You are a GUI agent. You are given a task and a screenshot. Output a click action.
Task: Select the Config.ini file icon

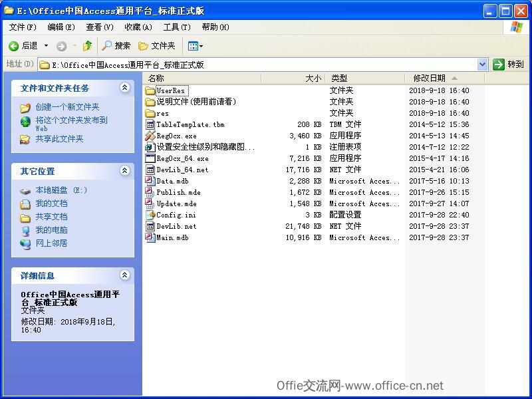pos(150,215)
